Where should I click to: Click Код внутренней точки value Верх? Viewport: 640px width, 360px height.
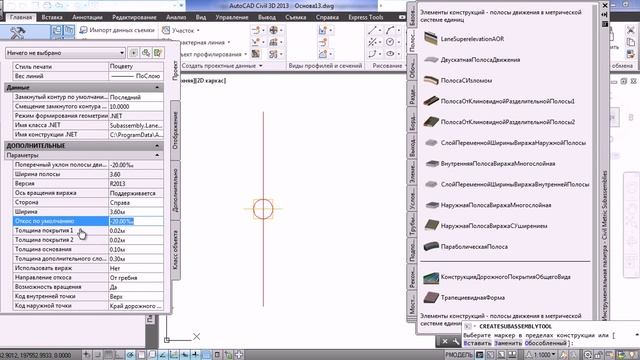136,296
